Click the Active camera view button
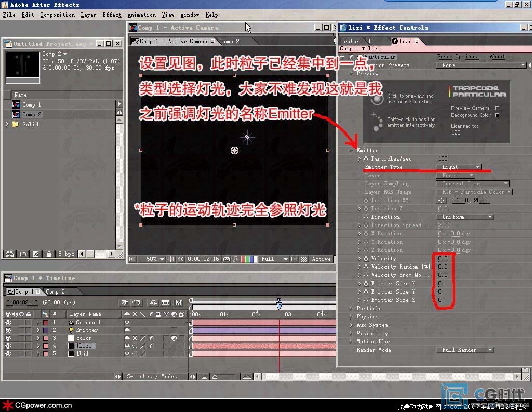The image size is (532, 412). [x=321, y=259]
